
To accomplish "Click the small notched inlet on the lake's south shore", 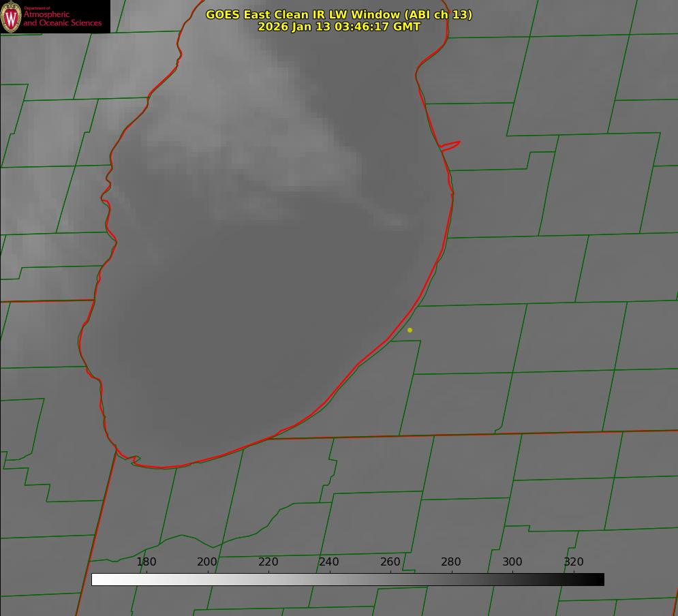I will [135, 460].
